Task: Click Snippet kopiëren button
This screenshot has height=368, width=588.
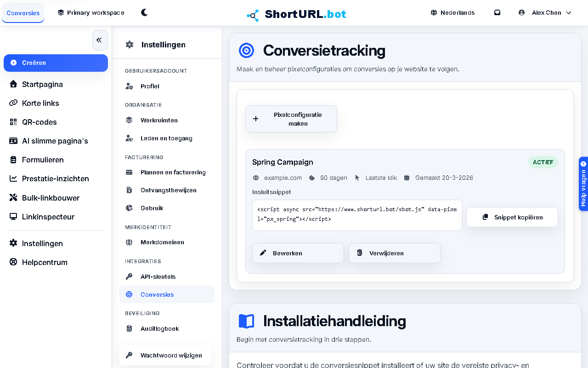Action: click(512, 217)
